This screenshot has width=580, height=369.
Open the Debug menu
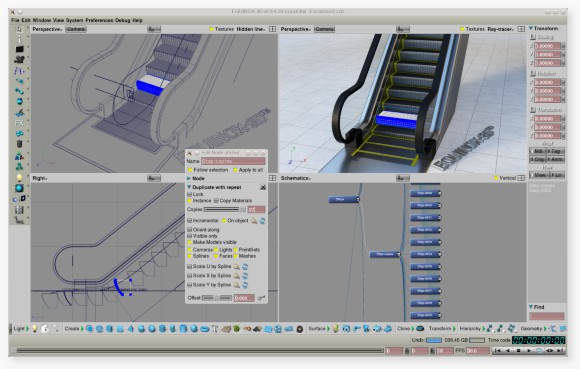(123, 20)
